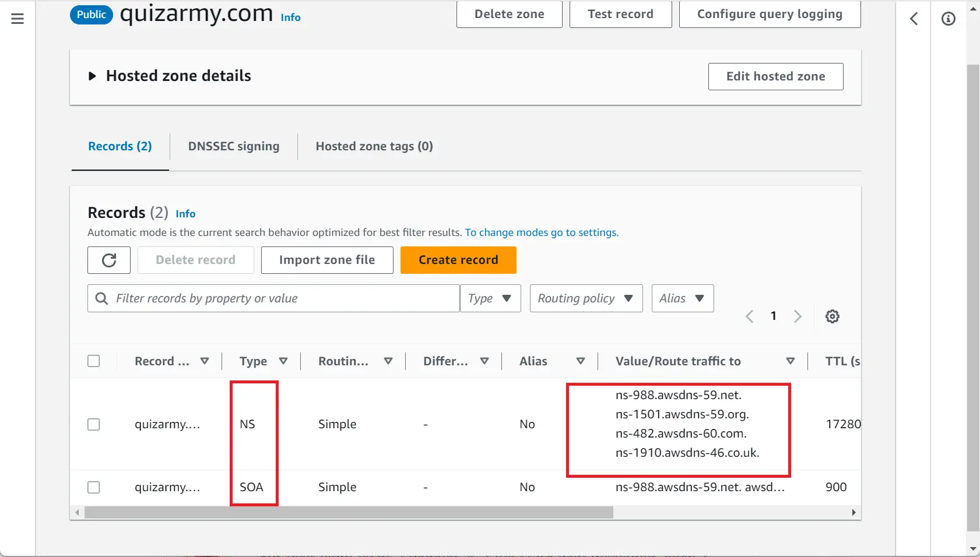Sort by Type column arrow
This screenshot has height=557, width=980.
click(283, 361)
